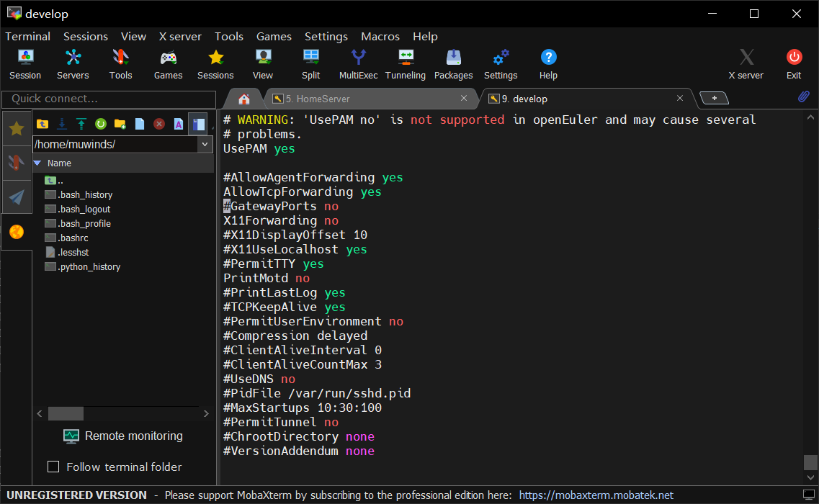Screen dimensions: 819x504
Task: Refresh the SFTP folder listing
Action: [101, 124]
